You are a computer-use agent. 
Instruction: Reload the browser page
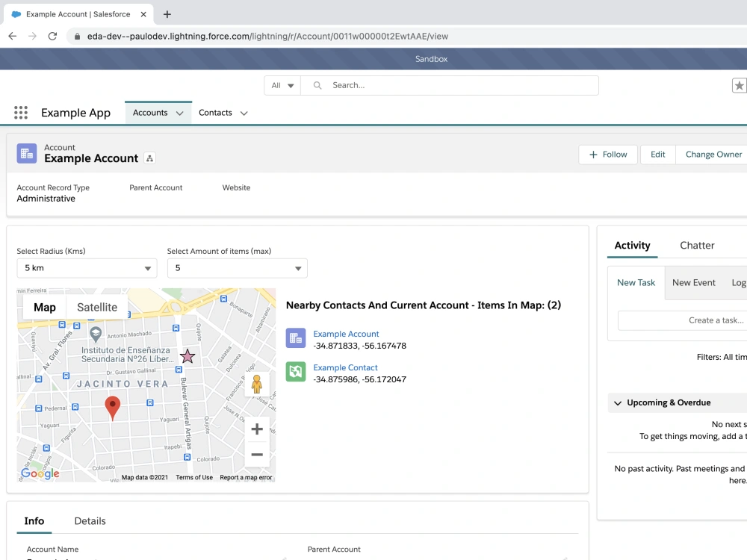click(x=52, y=36)
